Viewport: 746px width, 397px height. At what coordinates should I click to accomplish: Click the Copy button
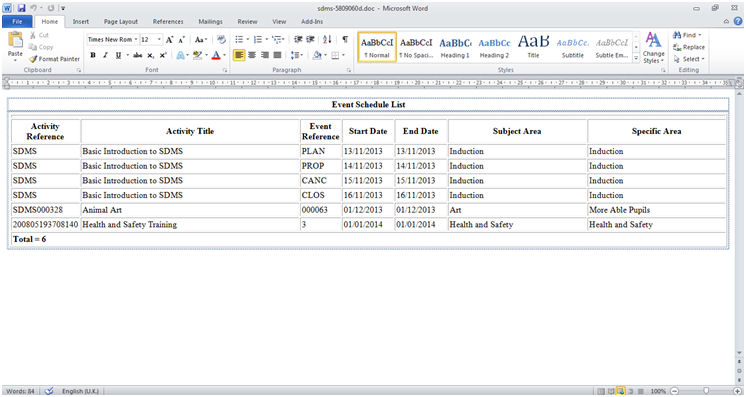[x=41, y=47]
